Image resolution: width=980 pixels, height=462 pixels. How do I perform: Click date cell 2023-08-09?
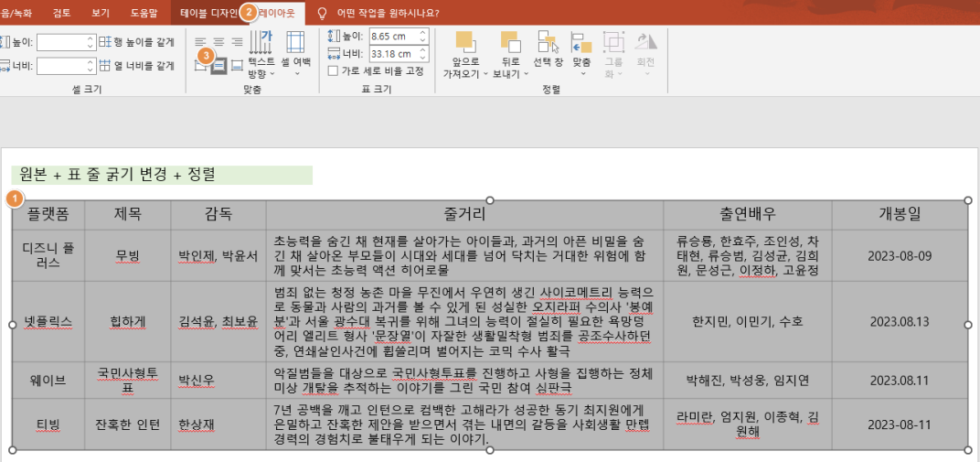tap(900, 255)
